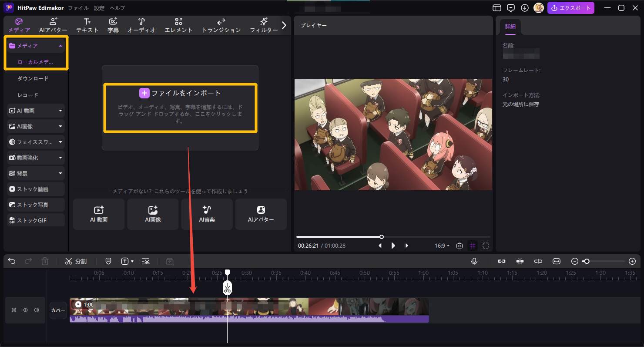Click the カバー (cover) thumbnail button
The image size is (644, 347).
click(58, 310)
